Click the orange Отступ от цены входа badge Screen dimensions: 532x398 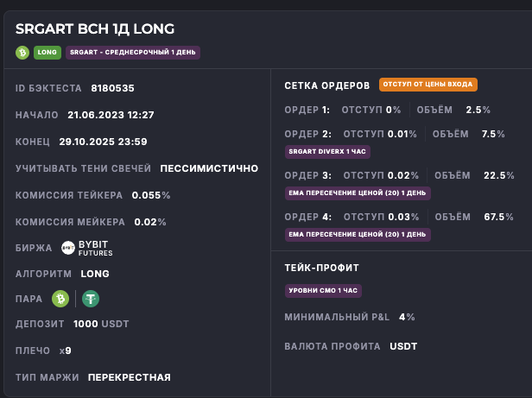(x=427, y=85)
